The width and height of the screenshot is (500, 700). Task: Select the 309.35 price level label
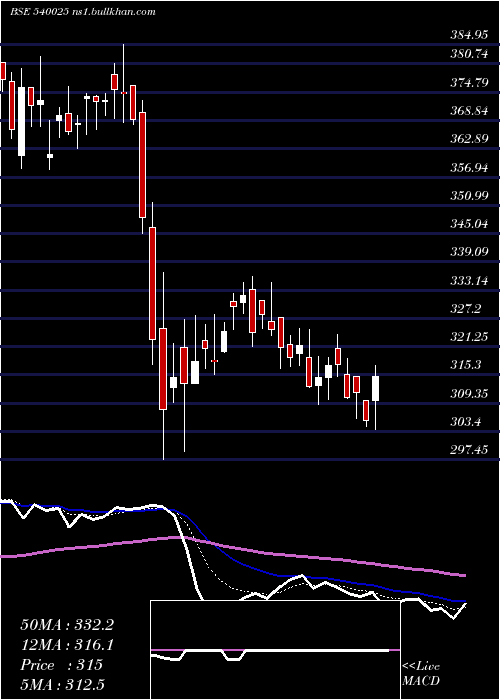point(469,394)
